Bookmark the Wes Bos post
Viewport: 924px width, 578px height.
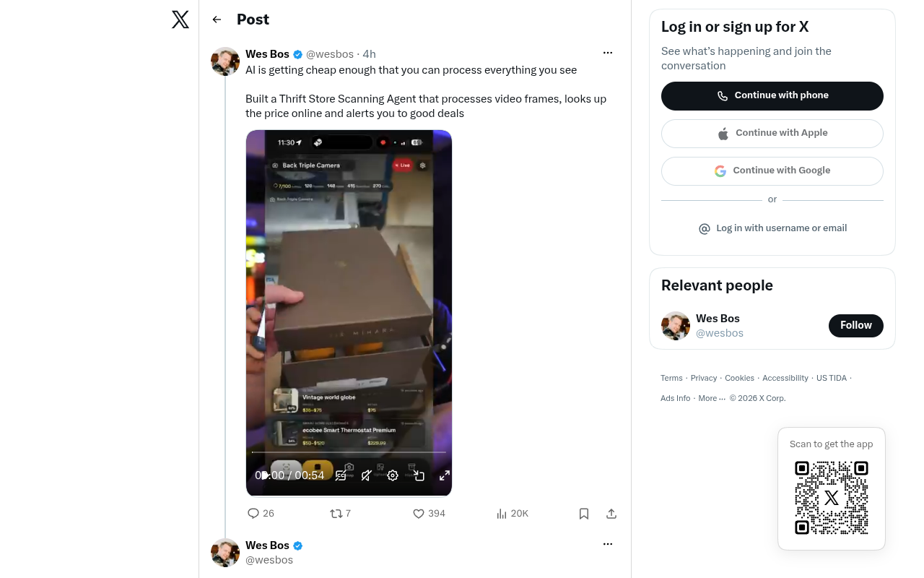point(584,514)
